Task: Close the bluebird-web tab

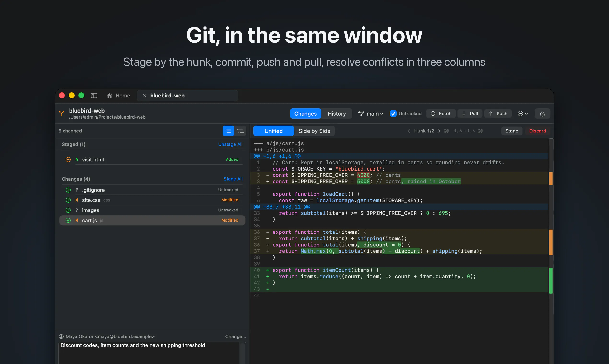Action: (x=144, y=96)
